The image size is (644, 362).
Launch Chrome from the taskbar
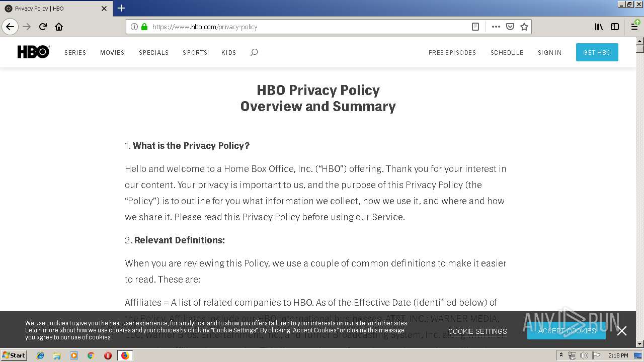tap(91, 355)
